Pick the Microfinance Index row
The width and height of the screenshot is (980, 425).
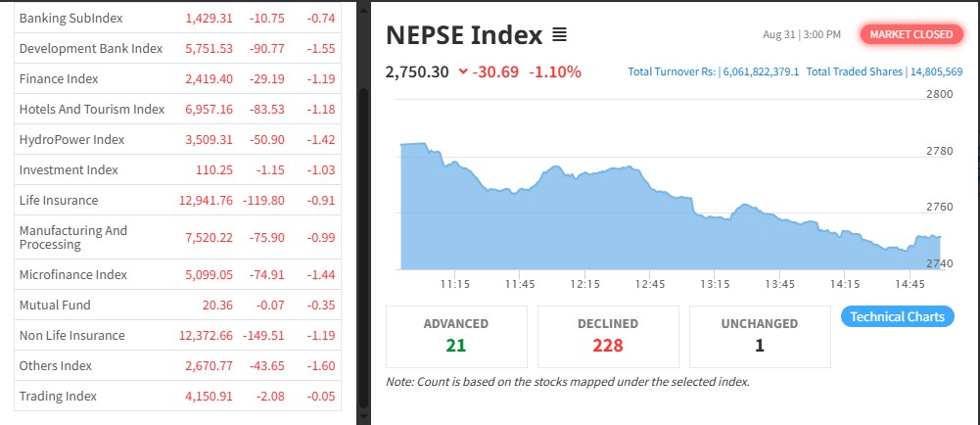pos(73,274)
